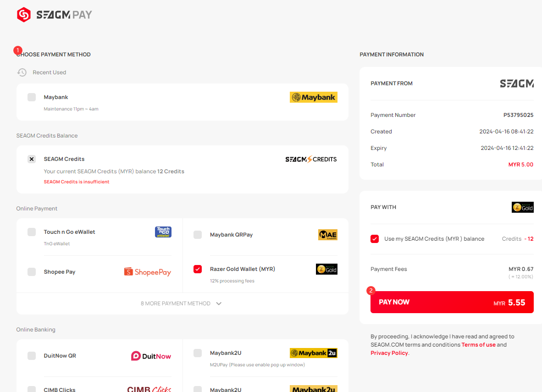
Task: Click the Touch n Go eWallet logo
Action: pos(163,232)
